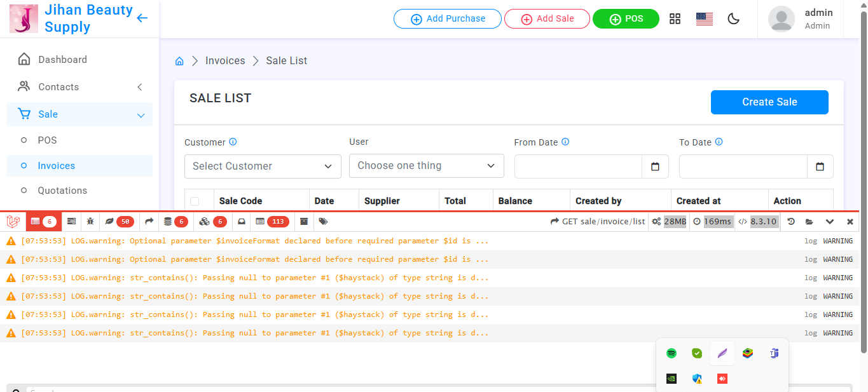868x392 pixels.
Task: Click the From Date input field
Action: (x=578, y=166)
